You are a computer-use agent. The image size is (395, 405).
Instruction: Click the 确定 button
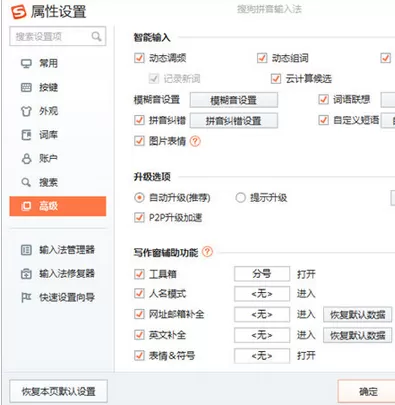[x=367, y=391]
